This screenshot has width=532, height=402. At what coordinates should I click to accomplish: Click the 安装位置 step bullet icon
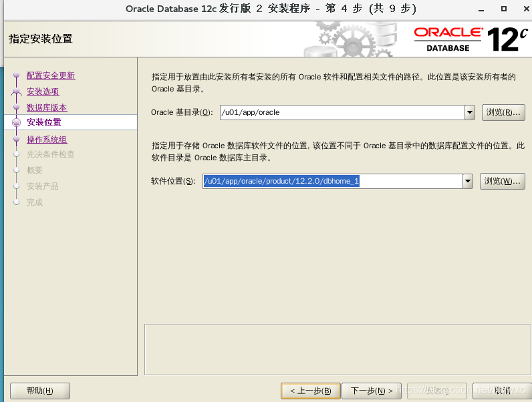click(16, 122)
